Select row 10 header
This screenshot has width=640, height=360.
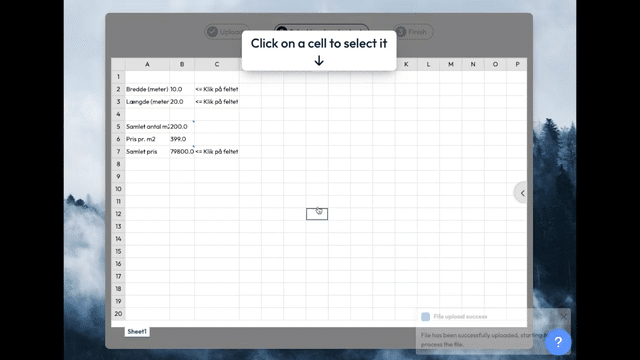click(x=118, y=189)
